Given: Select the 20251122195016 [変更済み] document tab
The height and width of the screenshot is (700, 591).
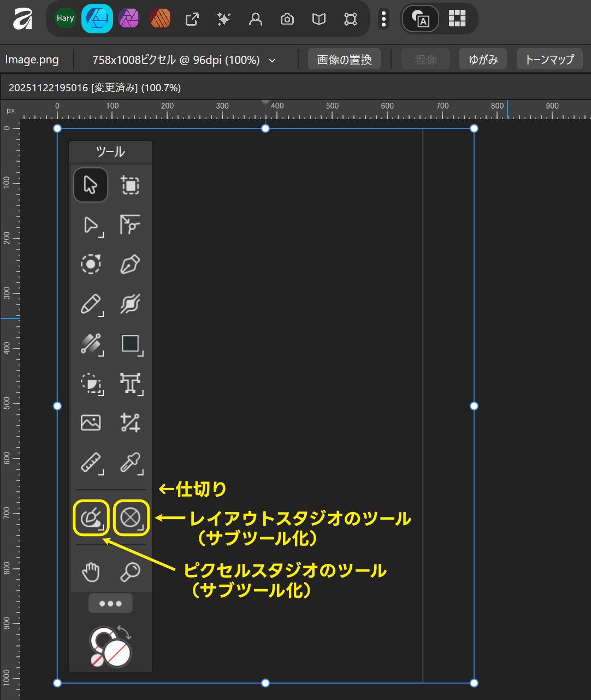Looking at the screenshot, I should 94,87.
